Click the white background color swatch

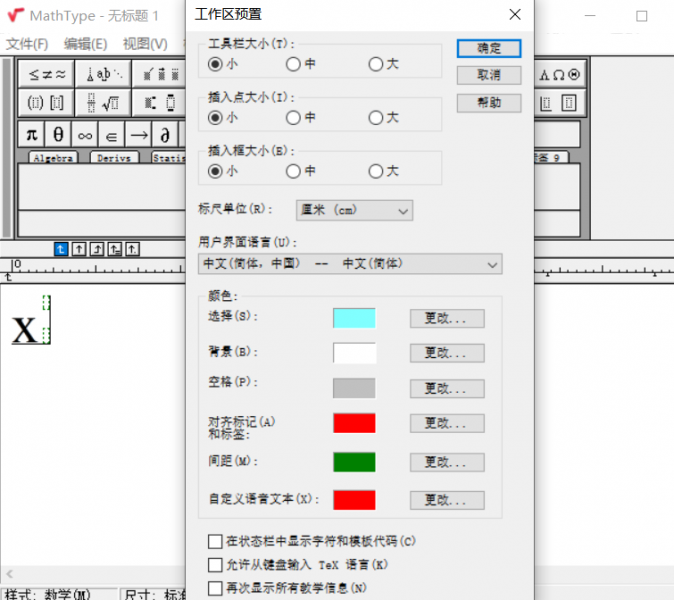(354, 353)
